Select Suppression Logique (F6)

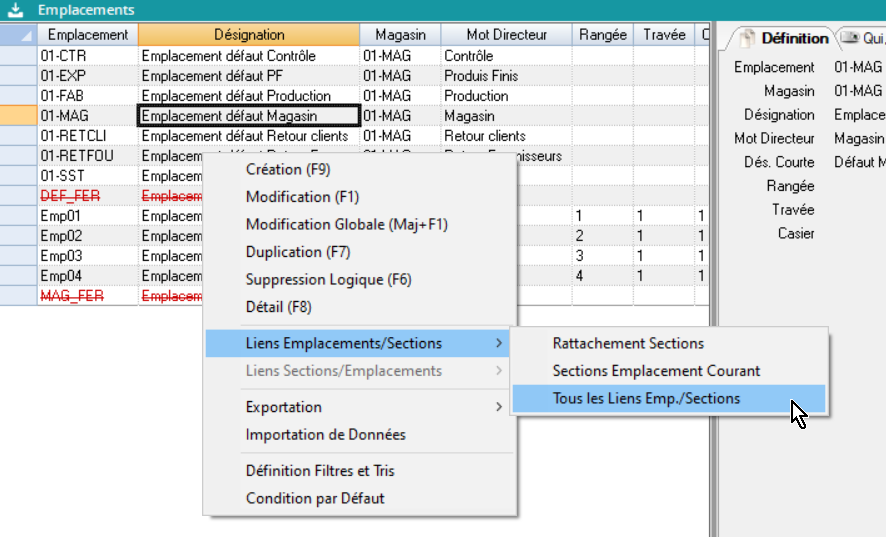tap(328, 279)
